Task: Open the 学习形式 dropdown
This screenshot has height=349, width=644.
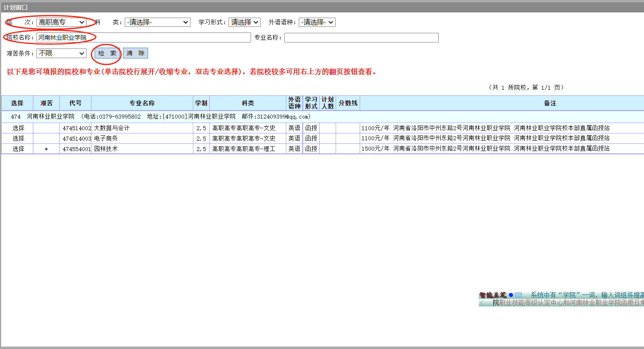Action: click(x=244, y=22)
